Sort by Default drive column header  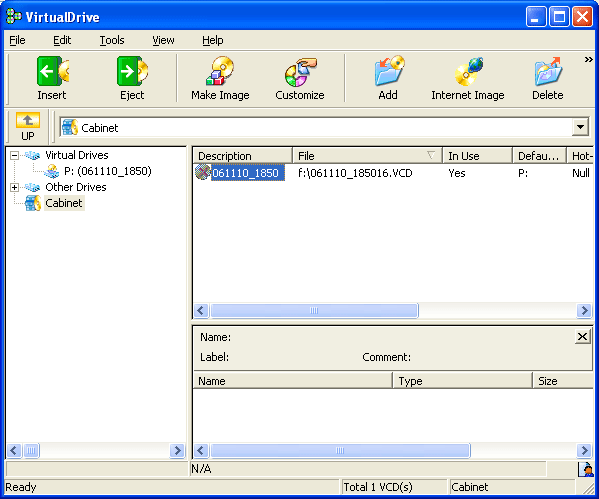pyautogui.click(x=539, y=156)
